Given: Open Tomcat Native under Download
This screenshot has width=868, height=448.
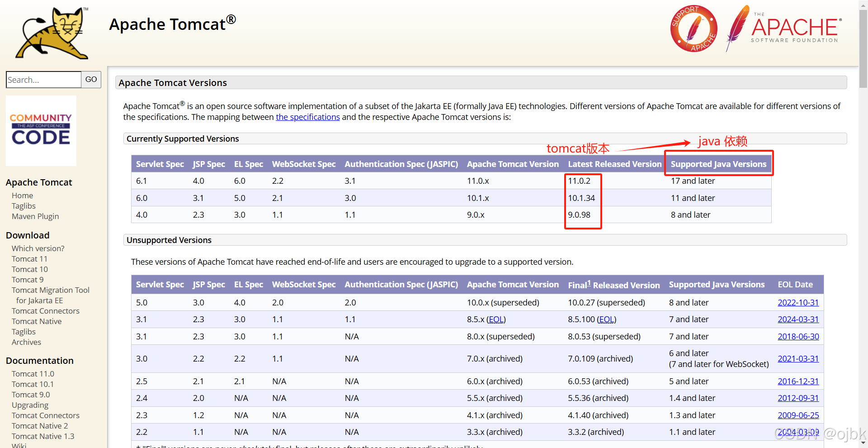Looking at the screenshot, I should pyautogui.click(x=37, y=321).
